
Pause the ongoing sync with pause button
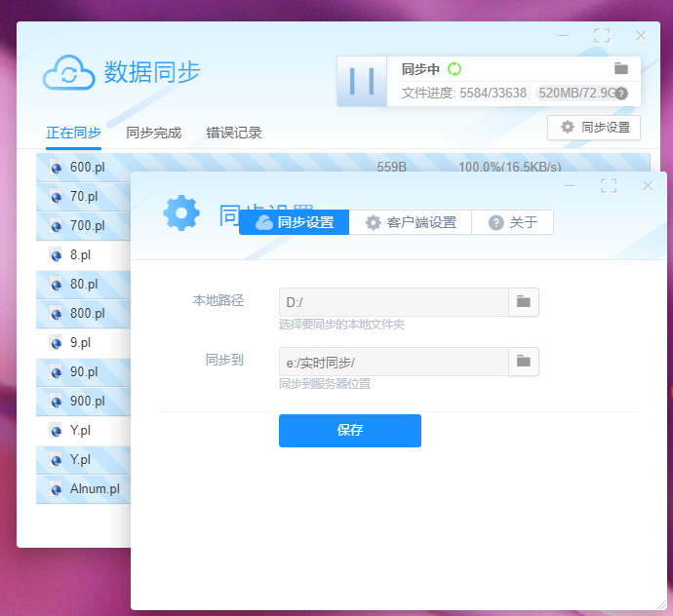tap(362, 81)
